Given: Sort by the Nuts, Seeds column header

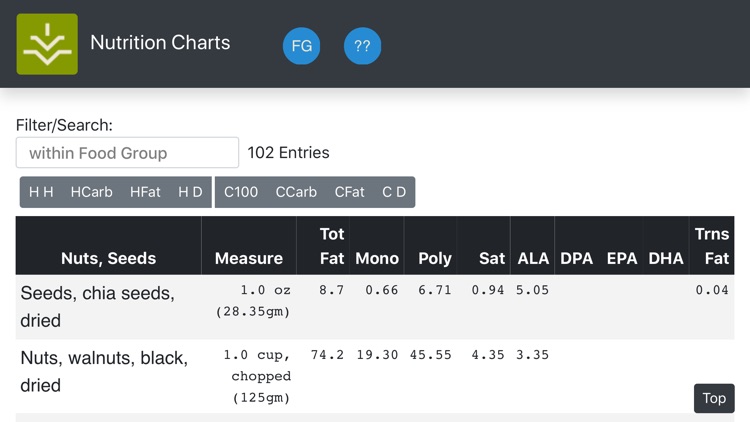Looking at the screenshot, I should click(109, 245).
